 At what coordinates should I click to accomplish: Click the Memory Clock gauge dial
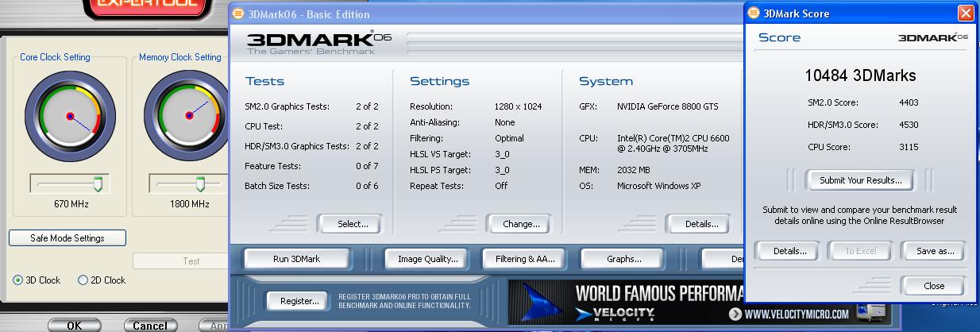(x=188, y=116)
